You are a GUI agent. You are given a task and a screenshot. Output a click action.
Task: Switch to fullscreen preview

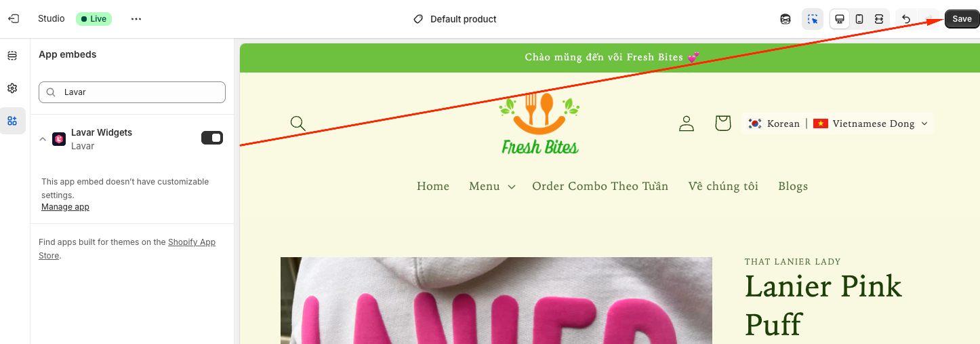coord(879,19)
